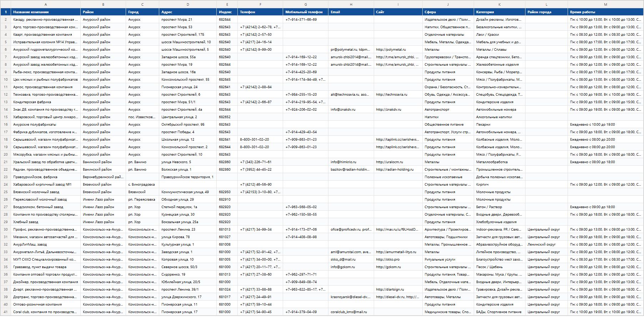Click company cell 'Хлебный завод'
644x322 pixels.
coord(46,222)
